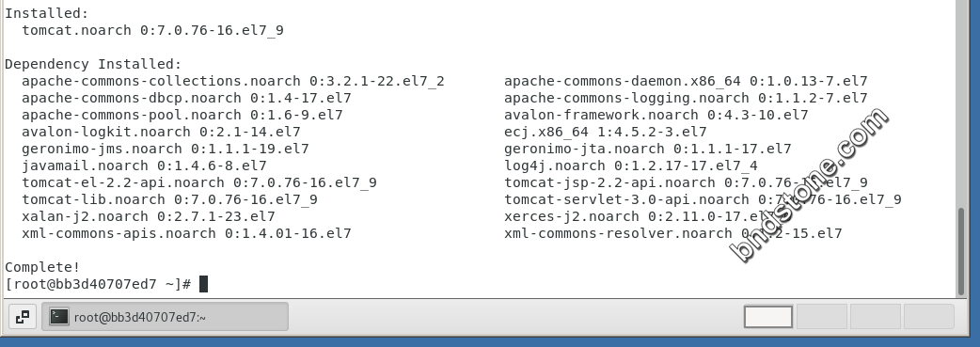This screenshot has width=980, height=347.
Task: Click the avalon-framework.noarch package entry
Action: pyautogui.click(x=656, y=115)
